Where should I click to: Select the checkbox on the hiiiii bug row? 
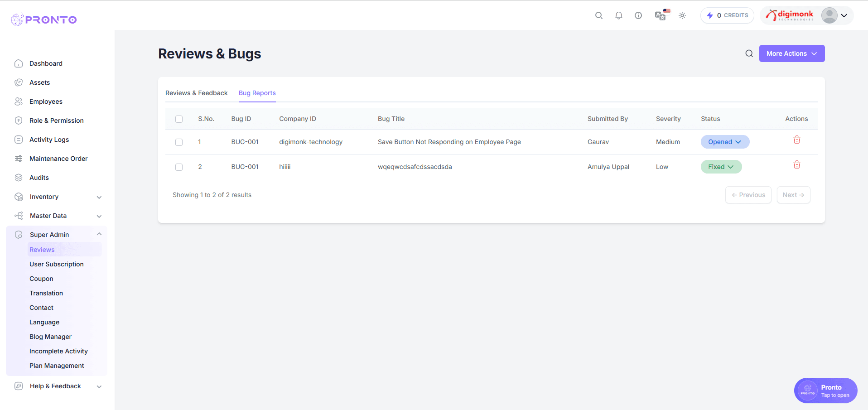tap(179, 167)
